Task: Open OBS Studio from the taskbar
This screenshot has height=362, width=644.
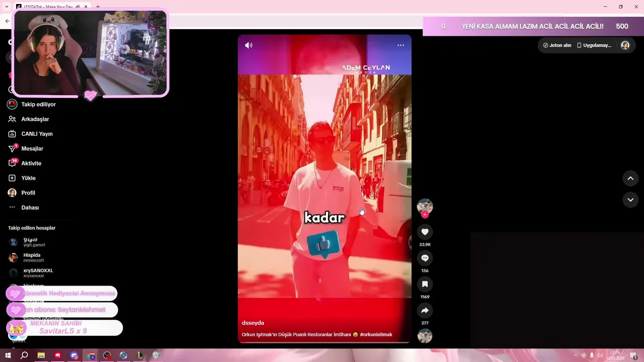Action: point(107,355)
